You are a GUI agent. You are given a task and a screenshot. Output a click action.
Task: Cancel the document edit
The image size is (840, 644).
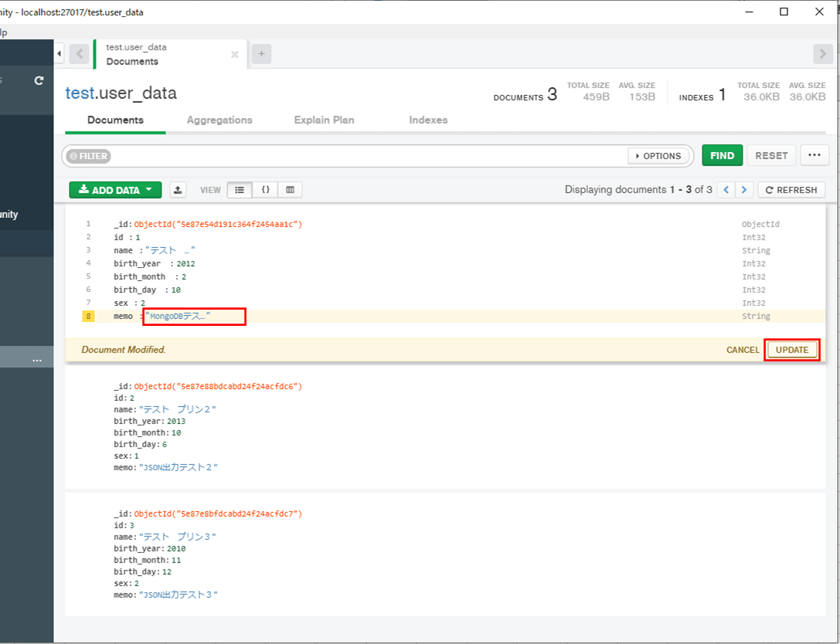point(742,349)
